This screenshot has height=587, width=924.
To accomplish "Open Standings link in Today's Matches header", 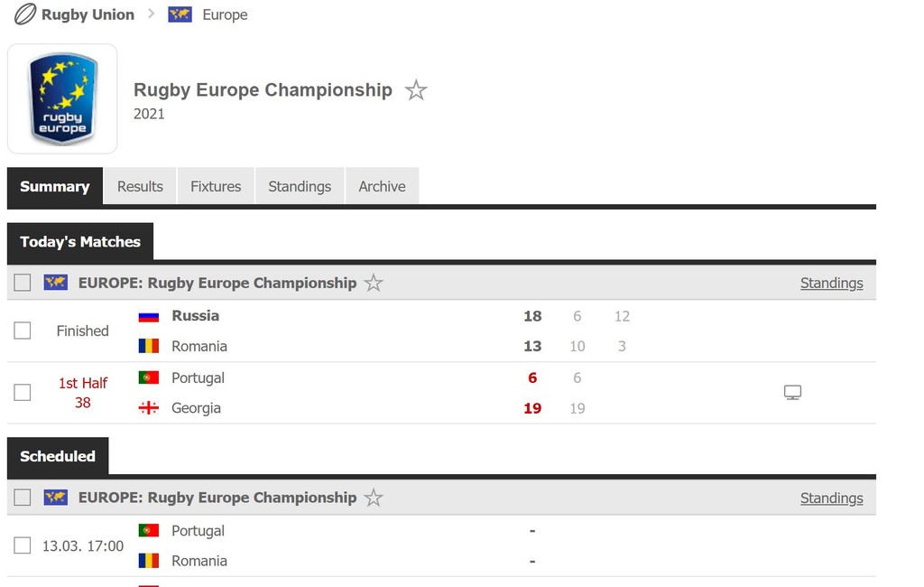I will (x=831, y=284).
